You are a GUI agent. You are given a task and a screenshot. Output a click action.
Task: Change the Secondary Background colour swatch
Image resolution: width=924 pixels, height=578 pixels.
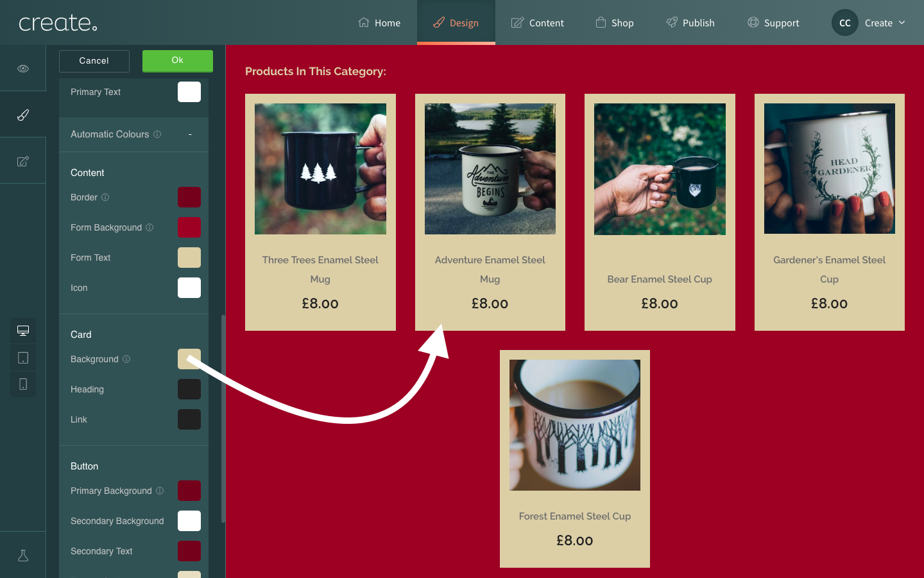tap(189, 521)
